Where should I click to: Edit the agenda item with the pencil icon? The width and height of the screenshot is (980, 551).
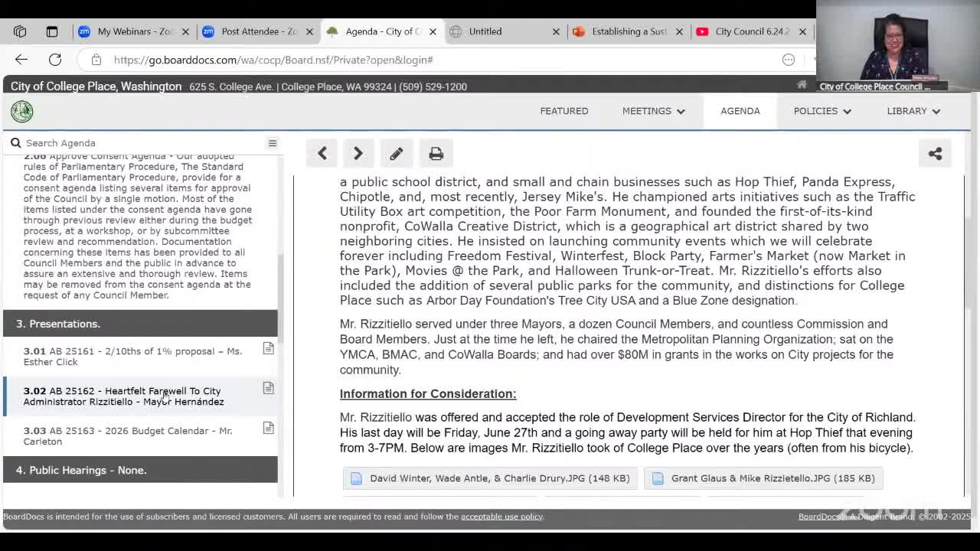[397, 154]
